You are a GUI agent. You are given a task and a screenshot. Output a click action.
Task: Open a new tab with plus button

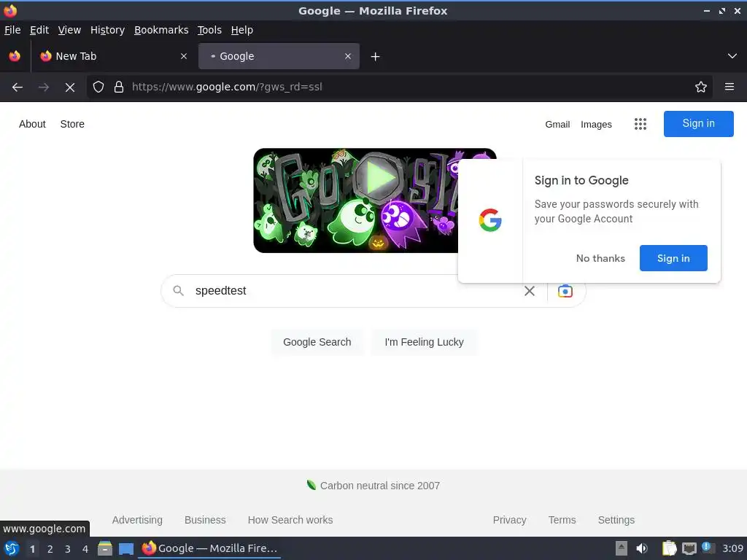pyautogui.click(x=376, y=57)
